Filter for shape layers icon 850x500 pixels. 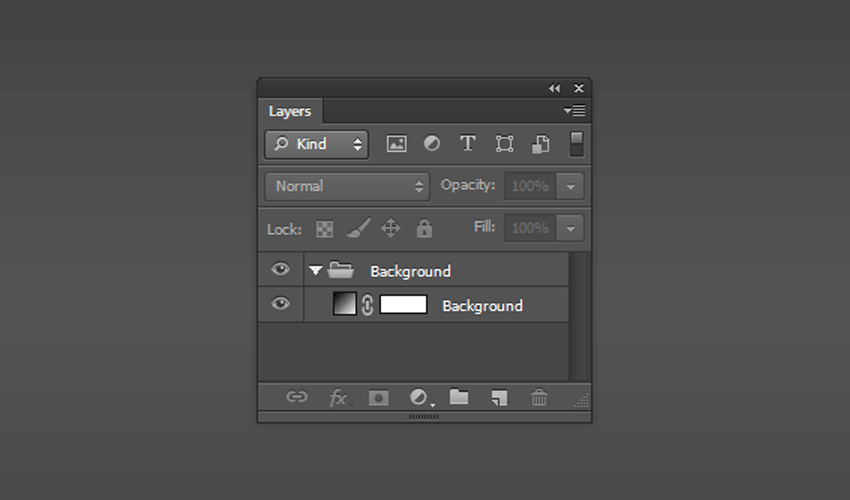[504, 144]
